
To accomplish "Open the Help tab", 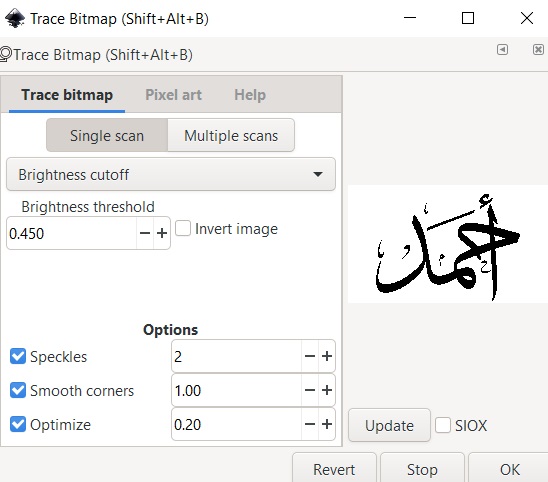I will coord(250,95).
